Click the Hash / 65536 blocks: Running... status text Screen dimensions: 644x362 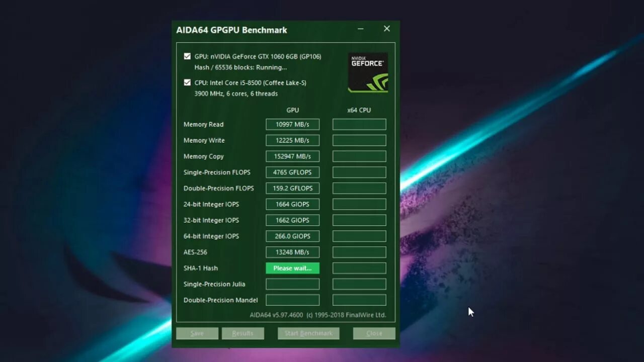pyautogui.click(x=240, y=67)
